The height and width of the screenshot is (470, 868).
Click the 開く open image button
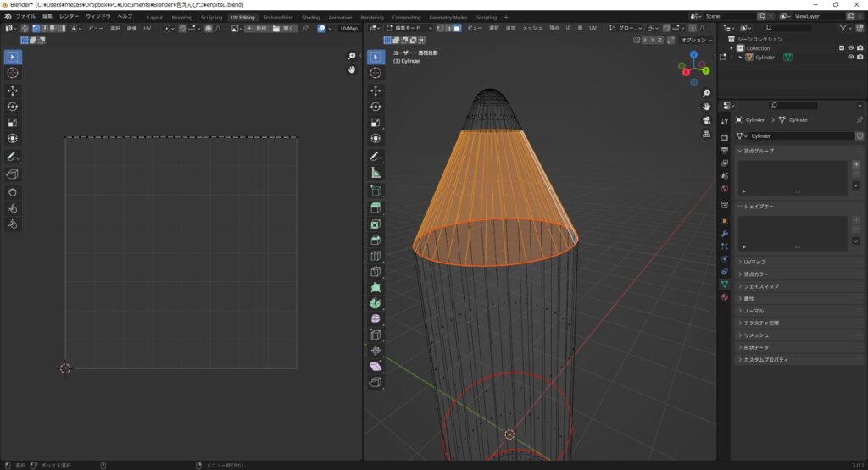point(285,28)
